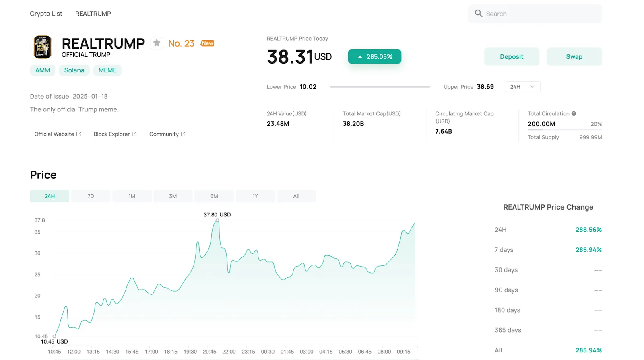This screenshot has width=644, height=360.
Task: Click the Community external link icon
Action: tap(183, 134)
